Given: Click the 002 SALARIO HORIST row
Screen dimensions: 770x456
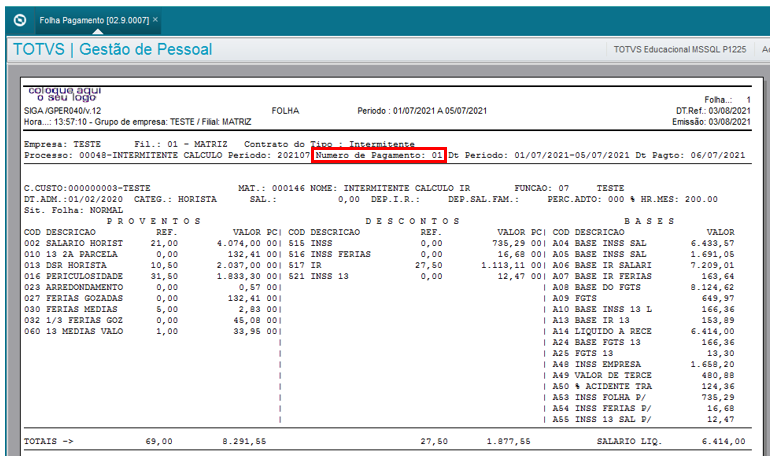Looking at the screenshot, I should click(x=152, y=243).
